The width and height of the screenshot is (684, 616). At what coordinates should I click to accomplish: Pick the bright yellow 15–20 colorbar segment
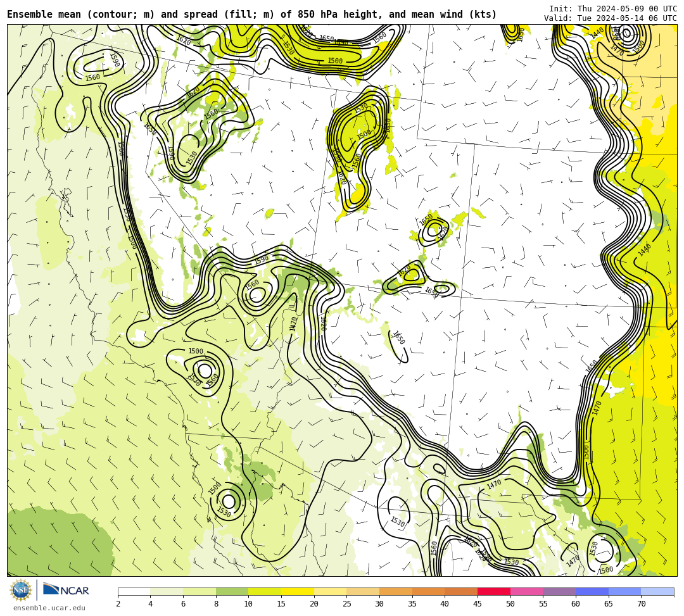298,591
